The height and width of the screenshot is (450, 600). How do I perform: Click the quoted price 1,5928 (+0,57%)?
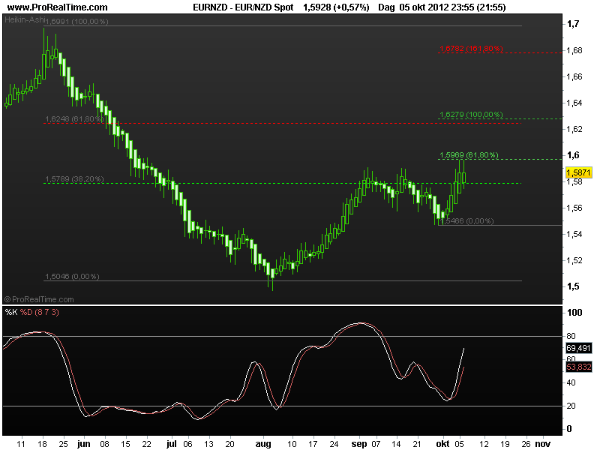(336, 7)
